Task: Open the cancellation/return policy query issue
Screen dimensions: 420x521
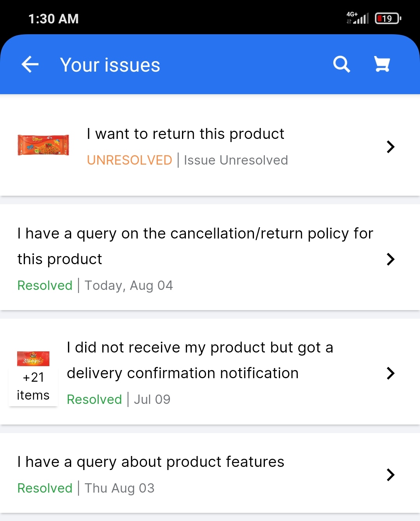Action: click(194, 246)
